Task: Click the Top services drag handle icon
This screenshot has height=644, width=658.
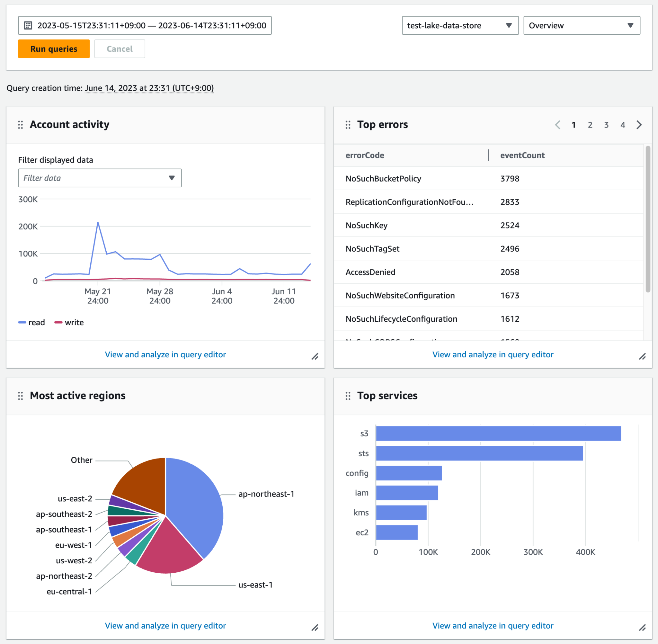Action: click(x=348, y=396)
